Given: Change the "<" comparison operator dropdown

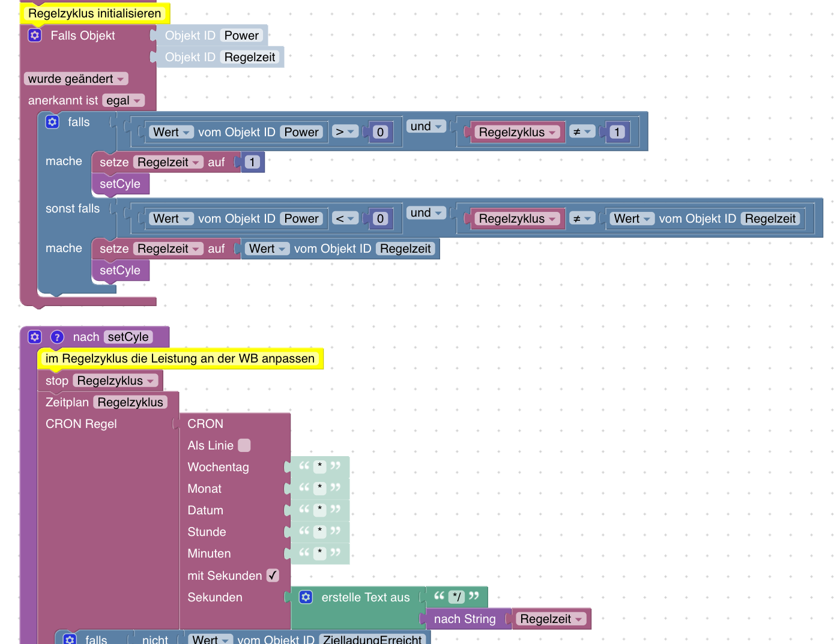Looking at the screenshot, I should point(345,218).
